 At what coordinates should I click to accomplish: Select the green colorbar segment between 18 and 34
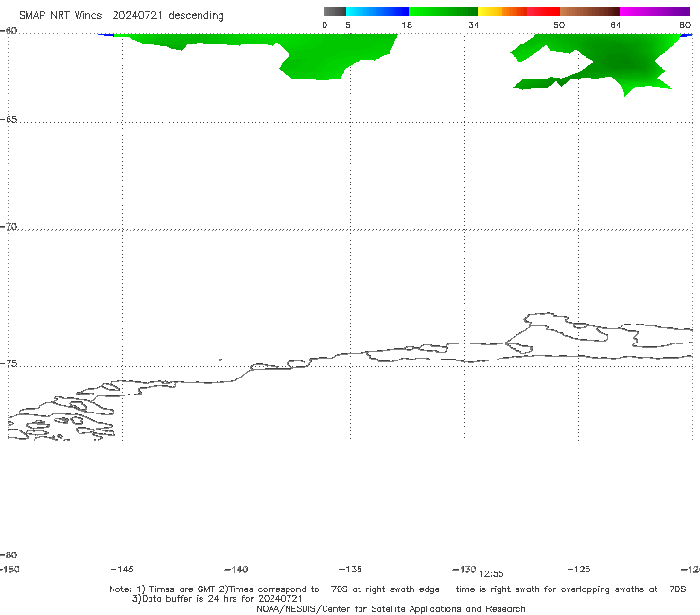(443, 11)
